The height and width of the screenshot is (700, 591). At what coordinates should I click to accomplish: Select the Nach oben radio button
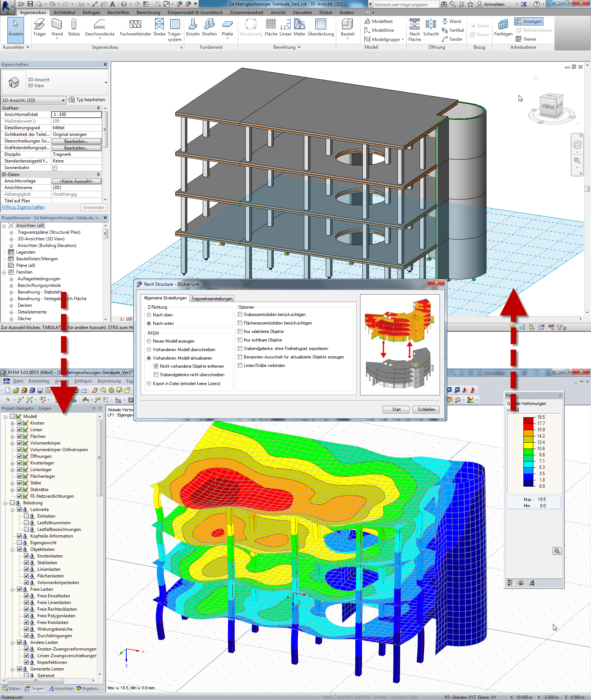(x=149, y=315)
